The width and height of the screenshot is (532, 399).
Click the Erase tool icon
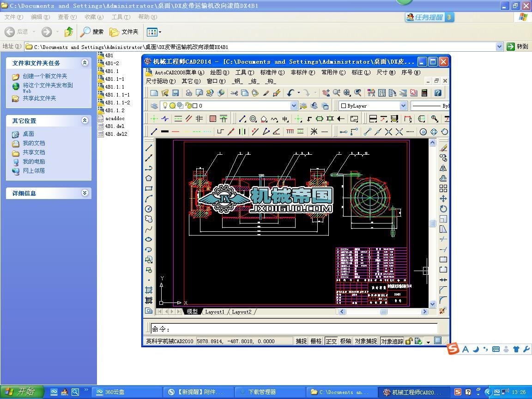(443, 148)
